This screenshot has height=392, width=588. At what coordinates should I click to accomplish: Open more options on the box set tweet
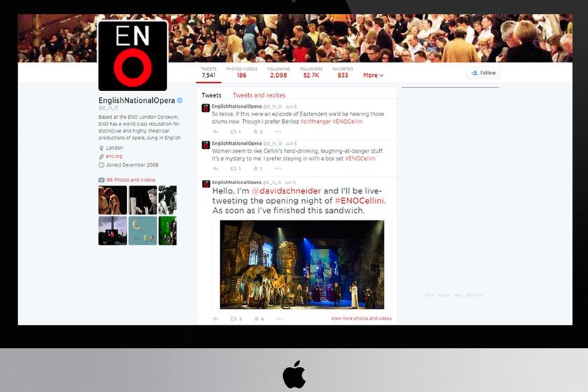click(278, 169)
